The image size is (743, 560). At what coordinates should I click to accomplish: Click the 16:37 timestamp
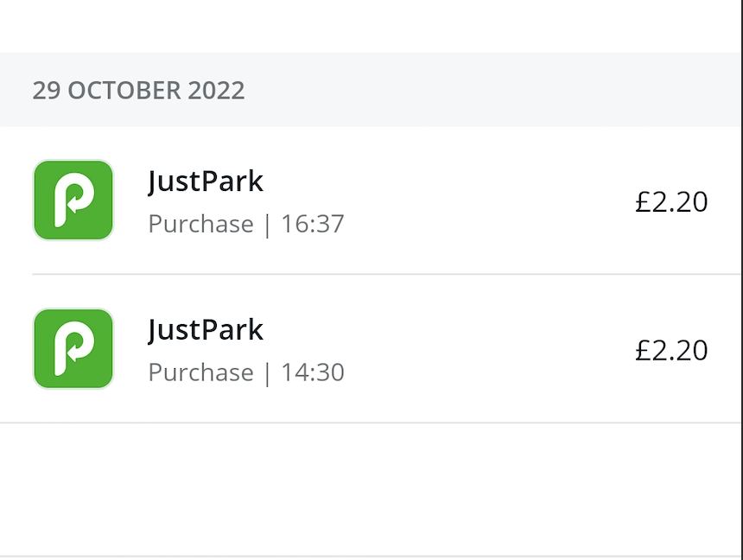[x=313, y=225]
